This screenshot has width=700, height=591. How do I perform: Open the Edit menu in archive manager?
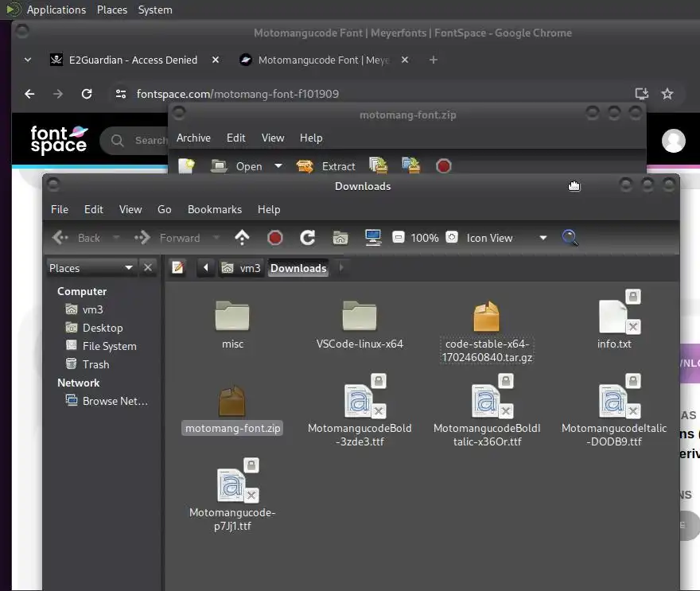[235, 138]
